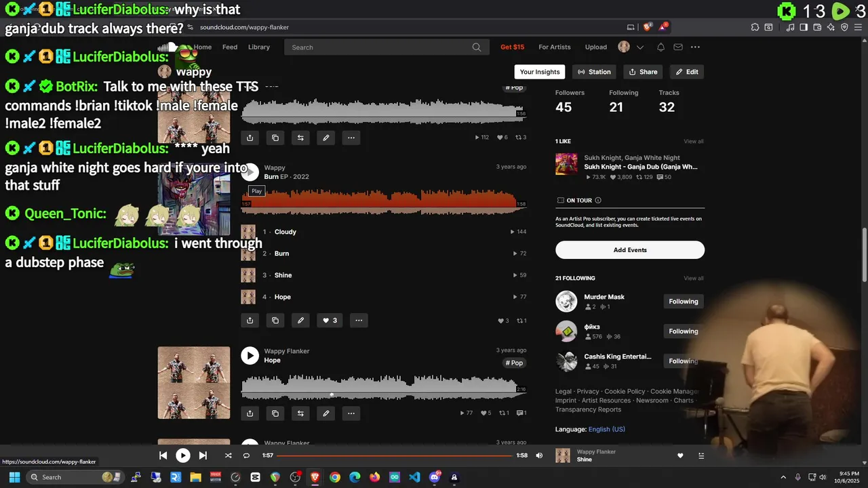Click the search magnifier icon in SoundCloud

coord(477,47)
